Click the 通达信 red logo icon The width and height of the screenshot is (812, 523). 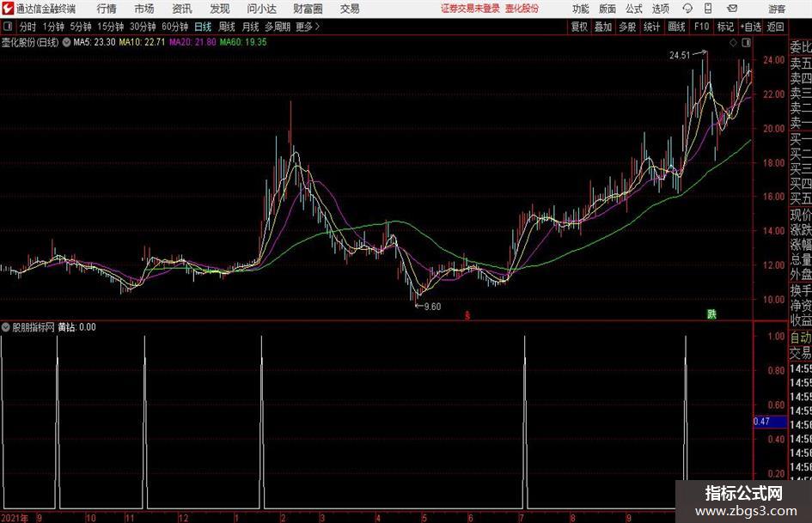click(7, 9)
